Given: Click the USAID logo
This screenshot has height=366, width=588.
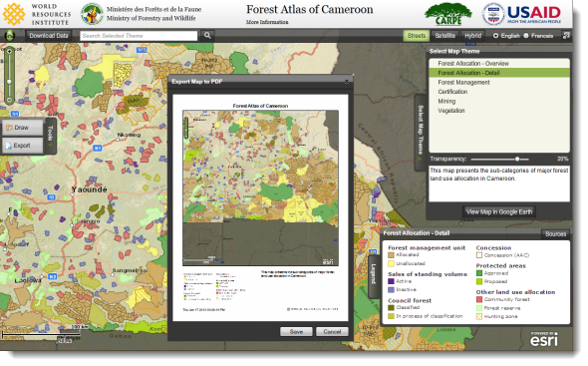Looking at the screenshot, I should pos(521,14).
